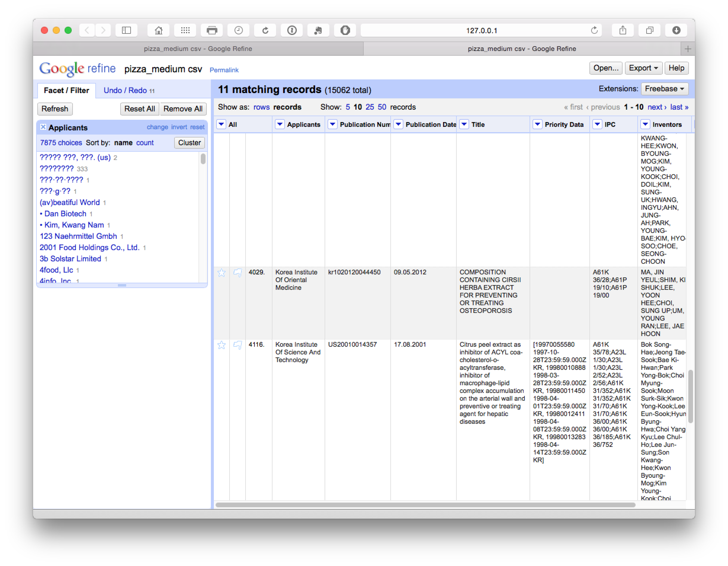Open the browser history clock icon
This screenshot has width=728, height=566.
pos(238,30)
